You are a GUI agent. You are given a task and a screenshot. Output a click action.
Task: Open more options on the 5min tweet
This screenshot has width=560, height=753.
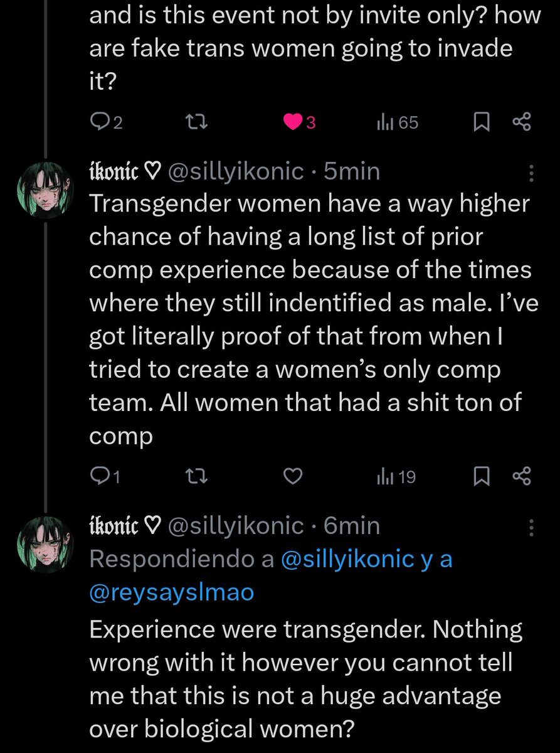point(532,173)
